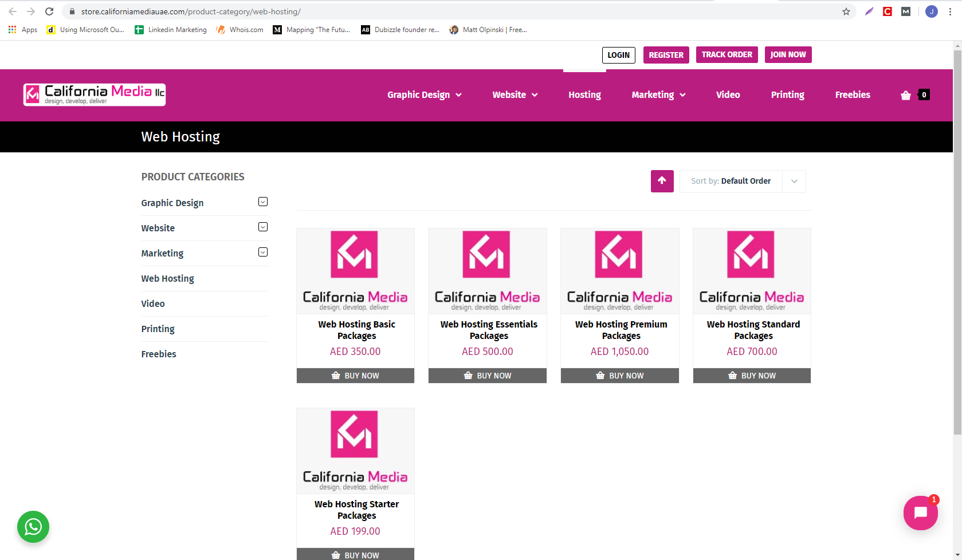Select Video in the sidebar categories
The height and width of the screenshot is (560, 962).
153,303
